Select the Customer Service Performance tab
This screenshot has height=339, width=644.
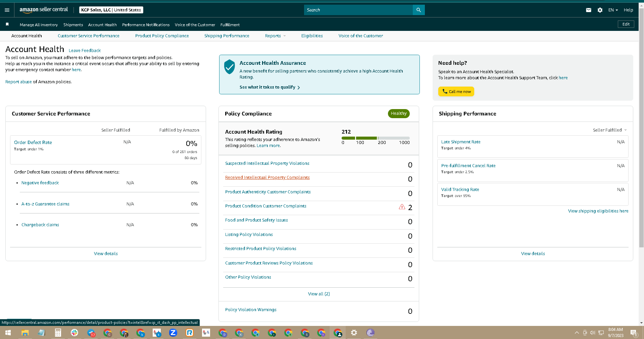pyautogui.click(x=89, y=36)
